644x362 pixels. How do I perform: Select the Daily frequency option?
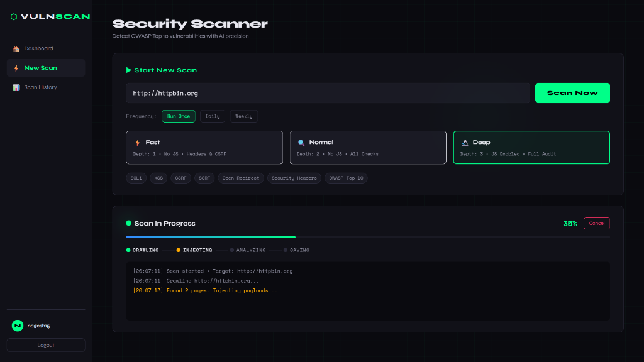pyautogui.click(x=213, y=116)
